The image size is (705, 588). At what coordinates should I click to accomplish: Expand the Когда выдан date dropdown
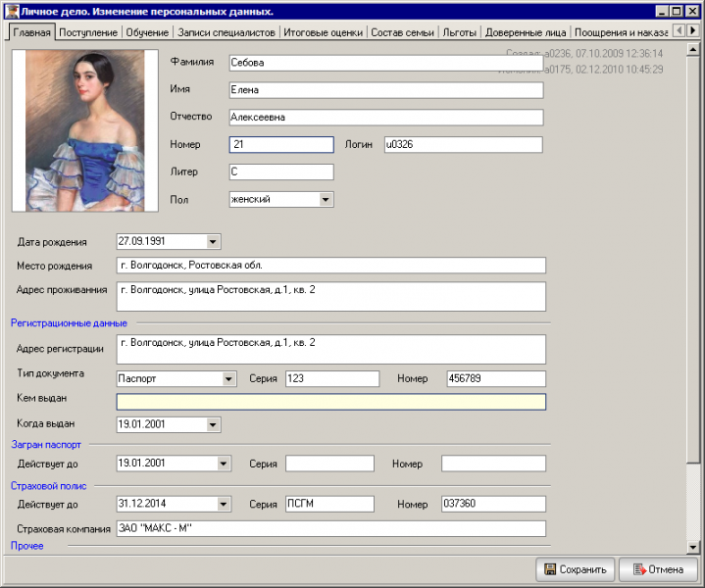coord(214,424)
